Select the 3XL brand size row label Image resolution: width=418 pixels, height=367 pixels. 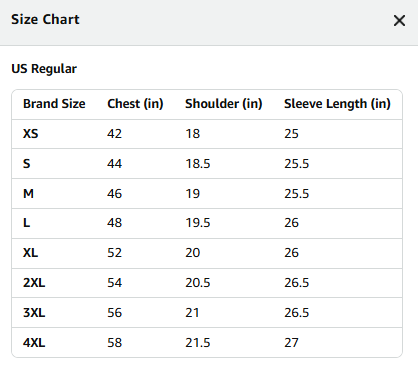34,313
